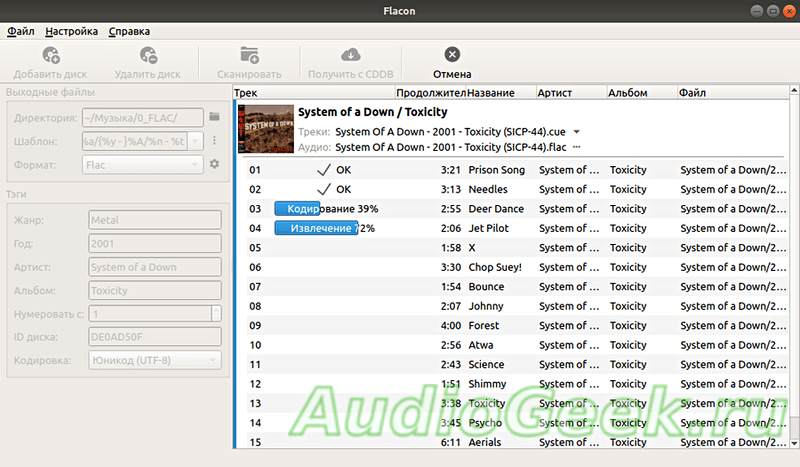
Task: Click System of a Down / Toxicity disc title
Action: (x=372, y=112)
